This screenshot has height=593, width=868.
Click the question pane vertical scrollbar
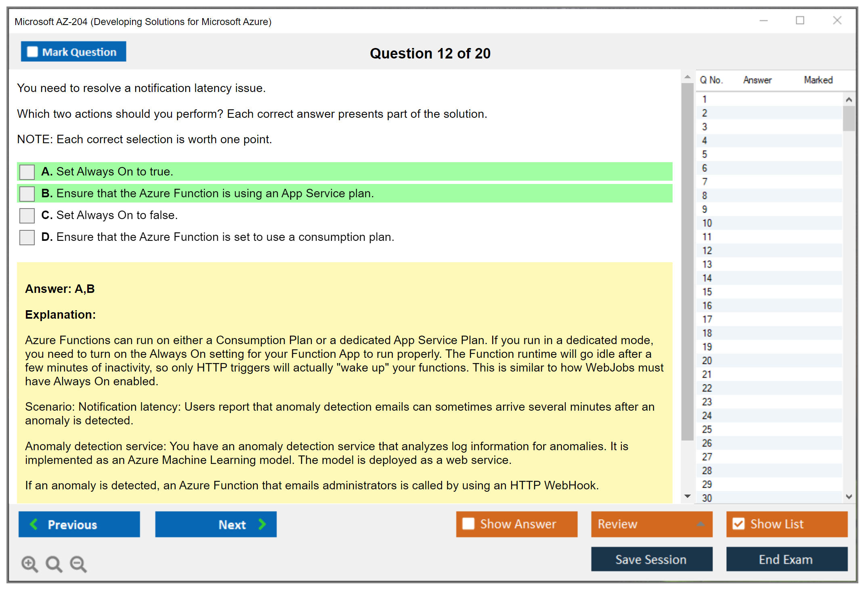point(687,262)
